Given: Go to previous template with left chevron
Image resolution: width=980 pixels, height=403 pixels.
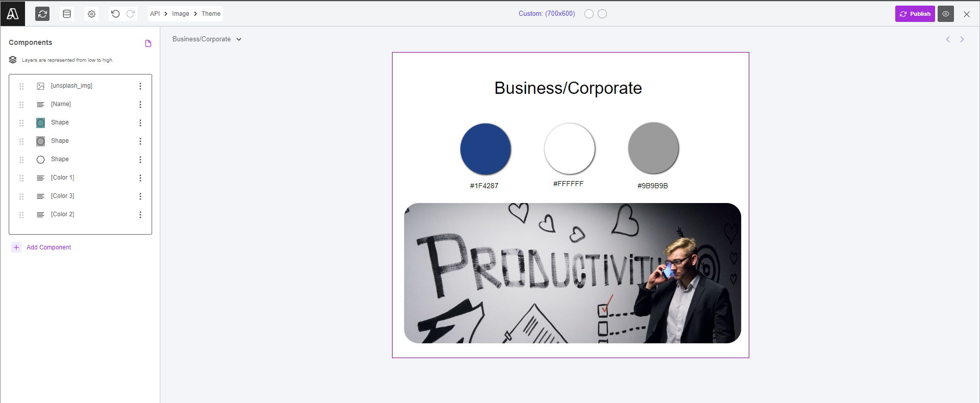Looking at the screenshot, I should click(948, 39).
